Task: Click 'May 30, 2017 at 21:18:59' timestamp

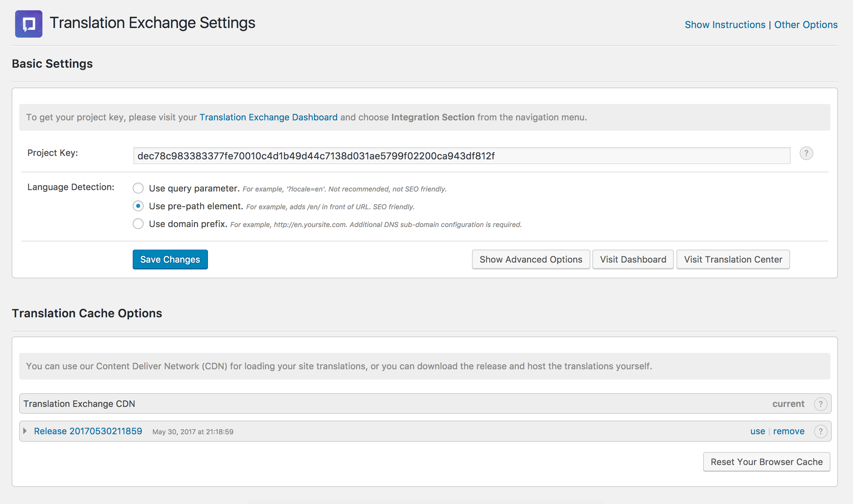Action: pos(193,432)
